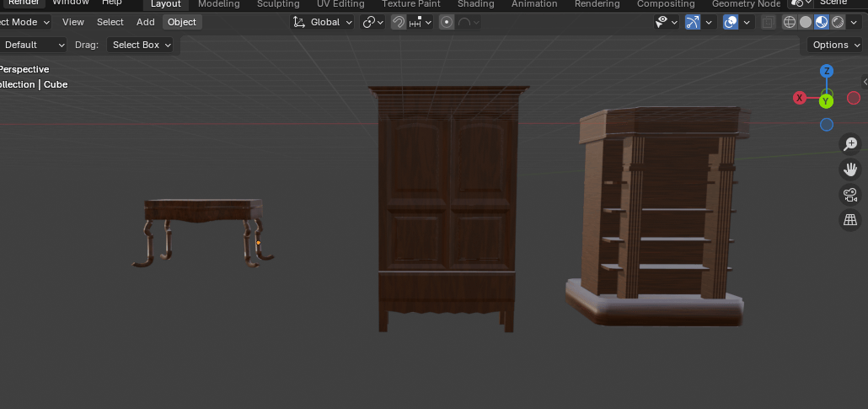This screenshot has height=409, width=868.
Task: Open proportional editing falloff dropdown
Action: (x=469, y=22)
